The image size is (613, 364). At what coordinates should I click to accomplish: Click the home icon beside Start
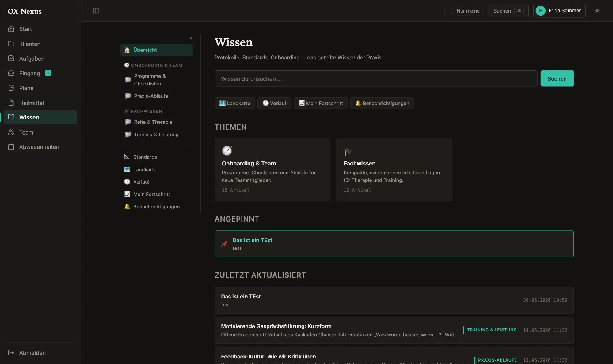coord(11,29)
